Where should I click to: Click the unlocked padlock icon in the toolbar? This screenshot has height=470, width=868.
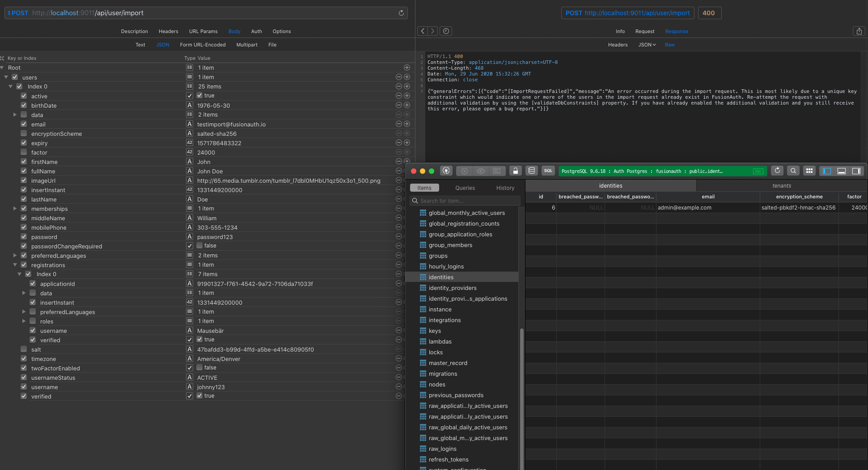click(x=515, y=171)
